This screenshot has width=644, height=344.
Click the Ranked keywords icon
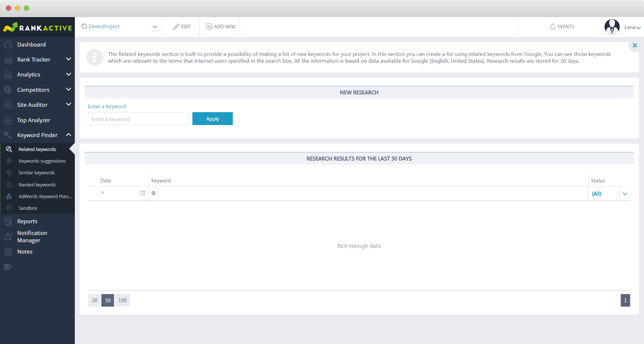(x=9, y=185)
